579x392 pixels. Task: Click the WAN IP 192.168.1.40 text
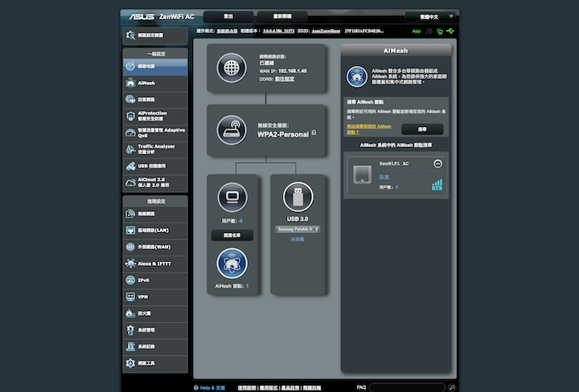283,71
